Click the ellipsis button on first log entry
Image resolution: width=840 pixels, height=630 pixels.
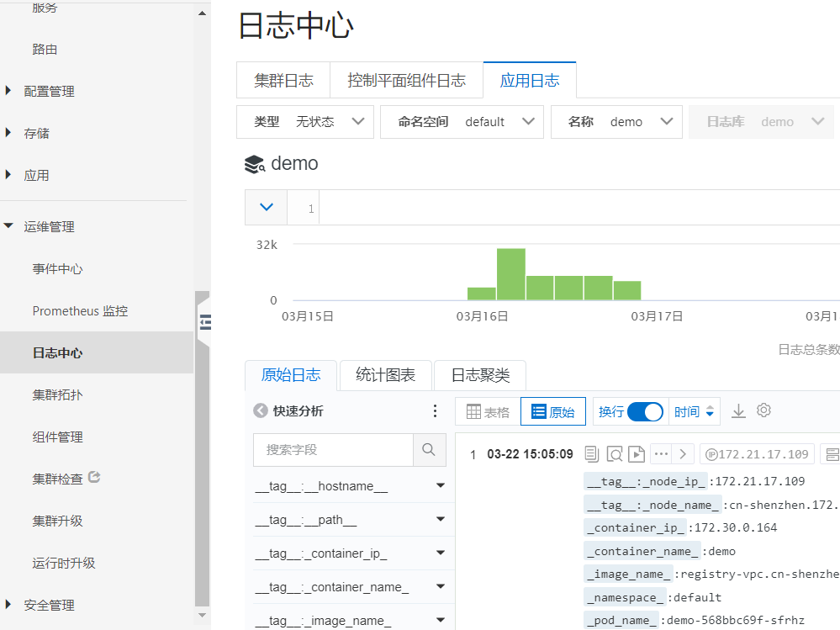point(661,454)
